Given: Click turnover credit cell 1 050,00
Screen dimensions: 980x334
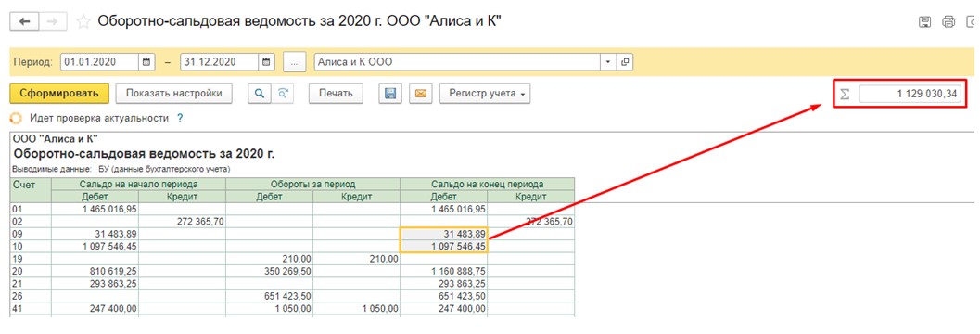Looking at the screenshot, I should click(356, 308).
